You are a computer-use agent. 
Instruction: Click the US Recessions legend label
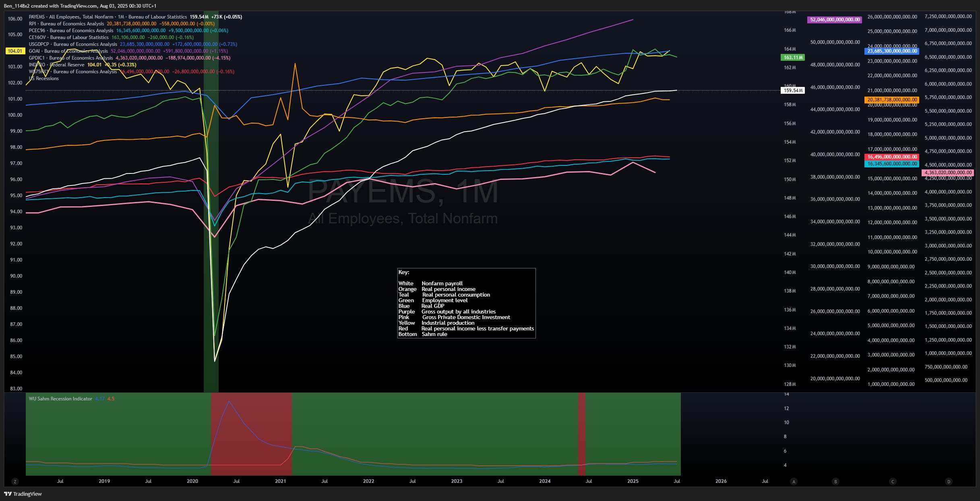[x=44, y=78]
